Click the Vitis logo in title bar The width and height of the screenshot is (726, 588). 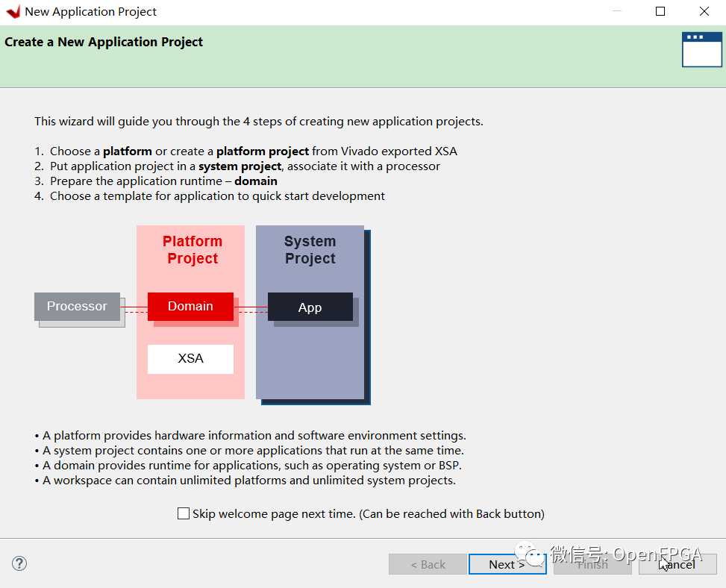click(x=13, y=12)
